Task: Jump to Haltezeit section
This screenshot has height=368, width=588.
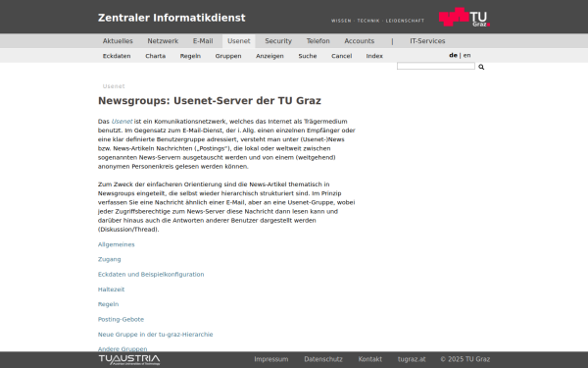Action: (111, 289)
